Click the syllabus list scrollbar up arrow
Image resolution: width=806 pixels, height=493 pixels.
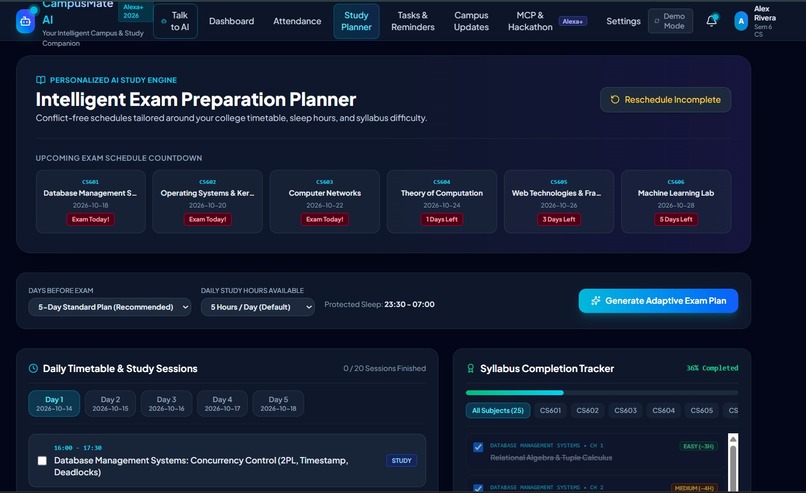[x=733, y=439]
